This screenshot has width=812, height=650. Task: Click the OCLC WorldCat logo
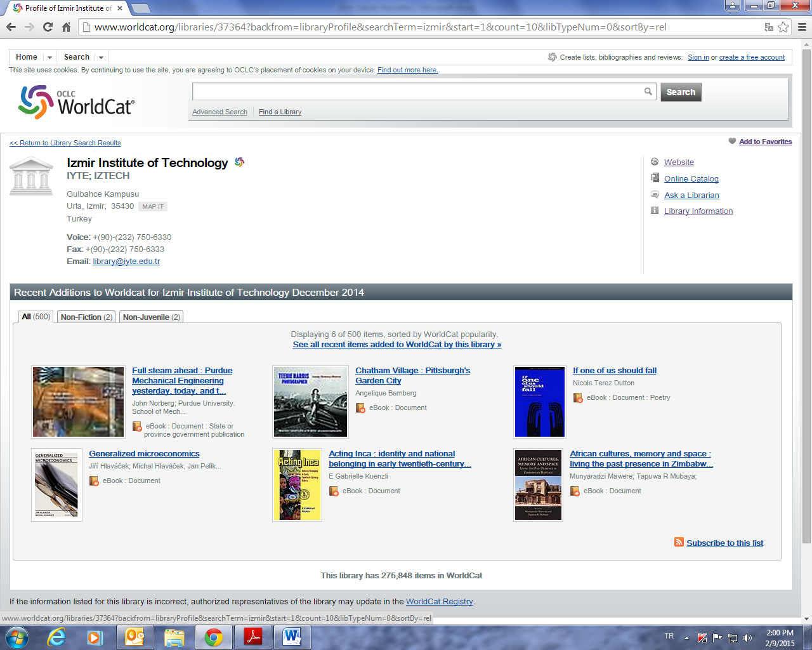click(76, 102)
